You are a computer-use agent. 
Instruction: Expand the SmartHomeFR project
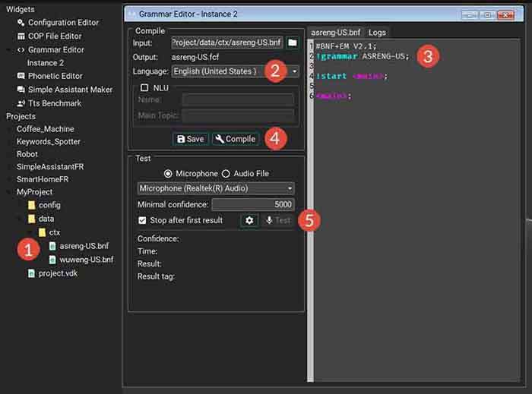9,179
